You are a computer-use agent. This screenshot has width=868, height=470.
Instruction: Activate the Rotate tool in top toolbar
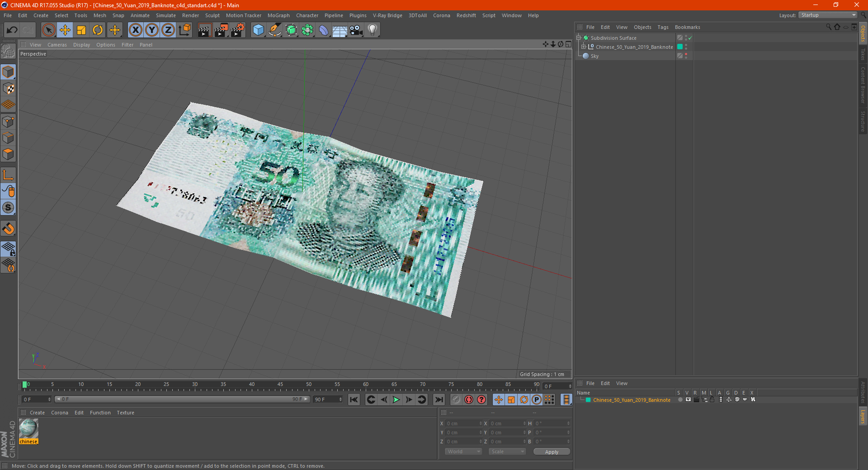pos(98,30)
